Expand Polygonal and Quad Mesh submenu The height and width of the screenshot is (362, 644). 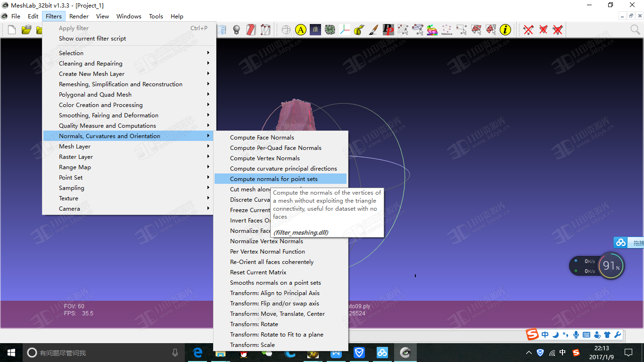coord(128,95)
